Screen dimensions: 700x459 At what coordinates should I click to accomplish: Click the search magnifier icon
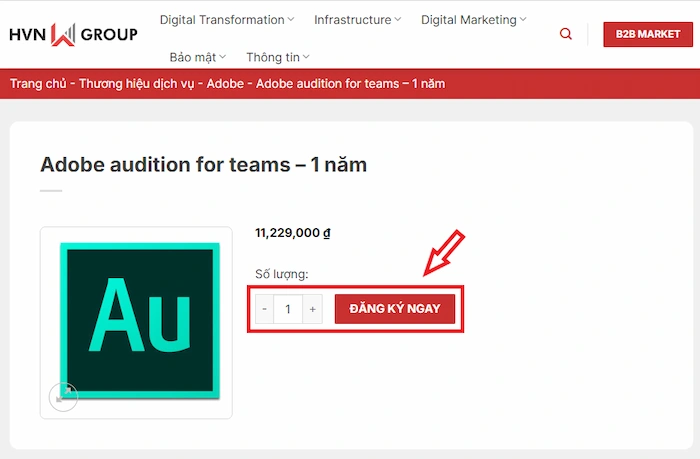pyautogui.click(x=566, y=34)
